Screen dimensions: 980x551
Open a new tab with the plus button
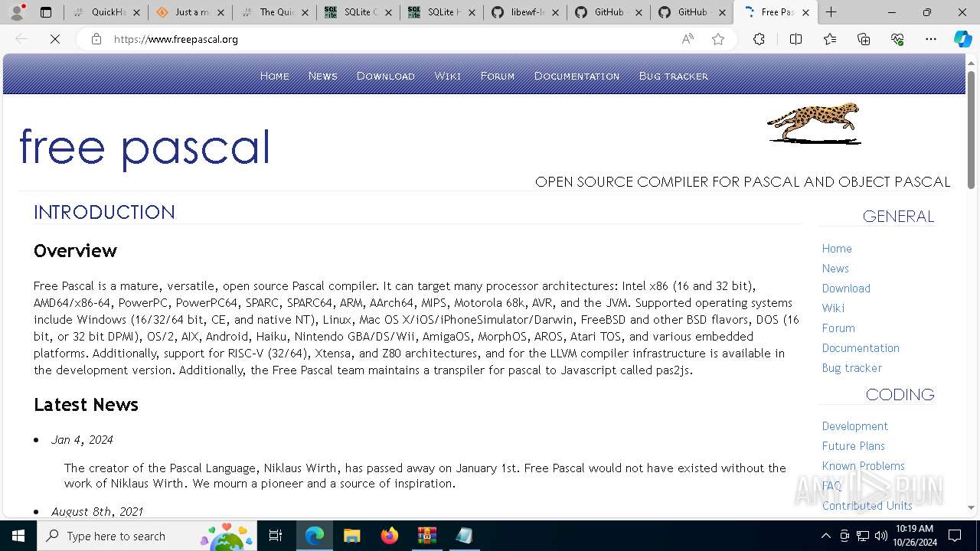(x=831, y=12)
